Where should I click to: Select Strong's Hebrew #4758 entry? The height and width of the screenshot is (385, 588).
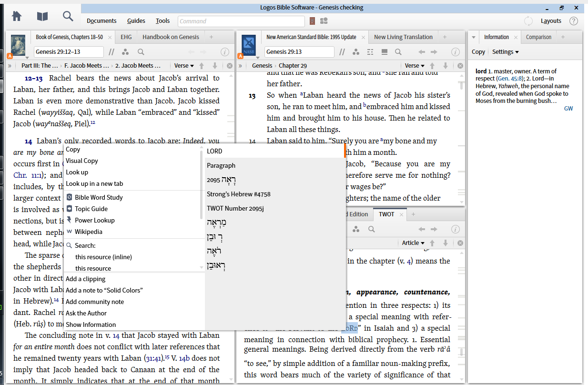click(x=238, y=194)
